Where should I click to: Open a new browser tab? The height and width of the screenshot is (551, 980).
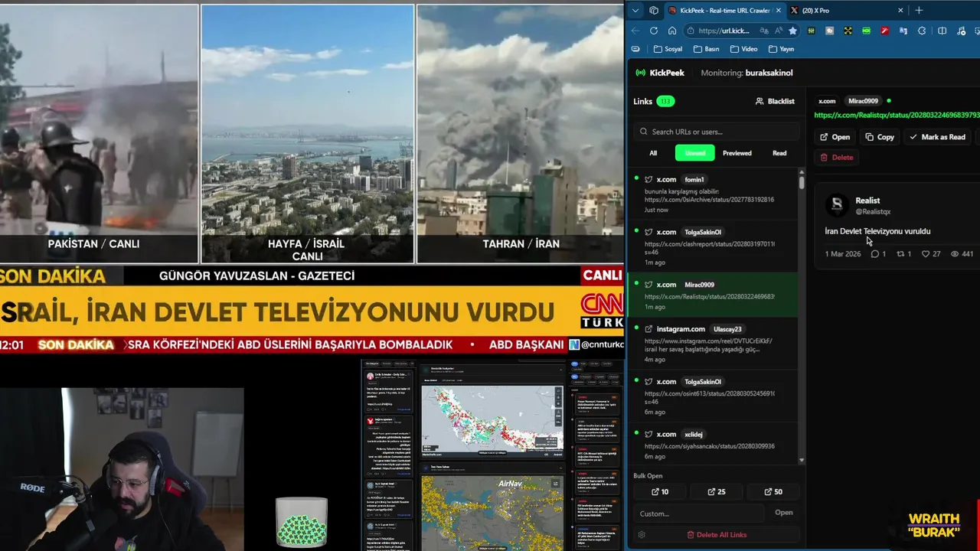click(x=919, y=10)
